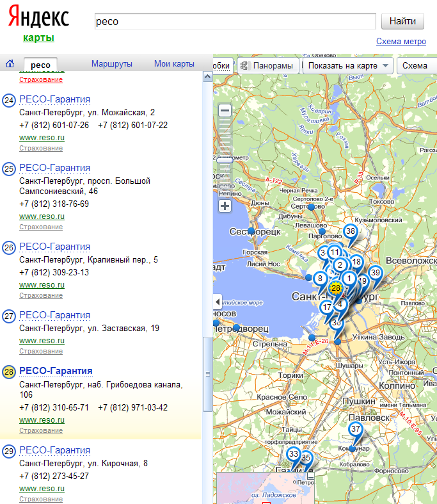Click the number 29 result badge
The width and height of the screenshot is (437, 504).
(x=9, y=451)
